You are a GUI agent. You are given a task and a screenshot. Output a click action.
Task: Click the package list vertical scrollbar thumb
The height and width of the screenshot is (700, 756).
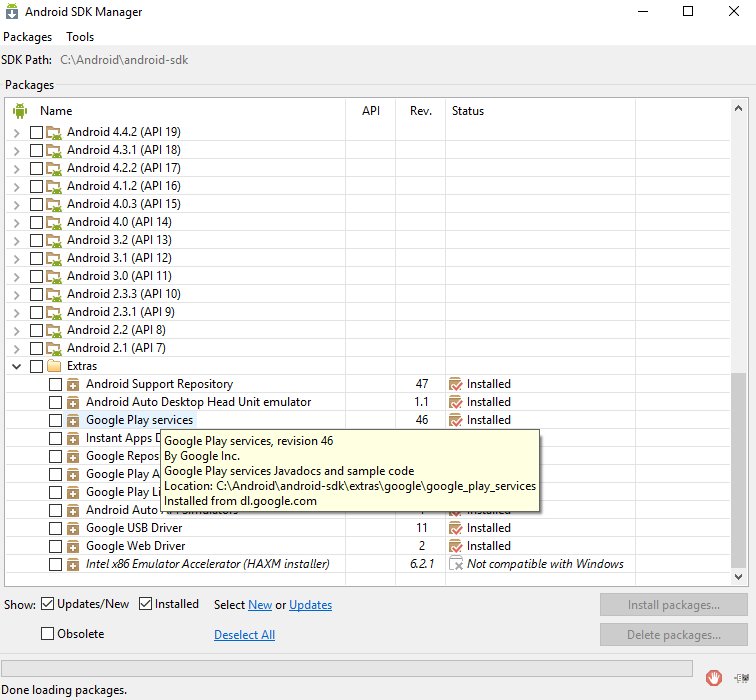point(738,470)
